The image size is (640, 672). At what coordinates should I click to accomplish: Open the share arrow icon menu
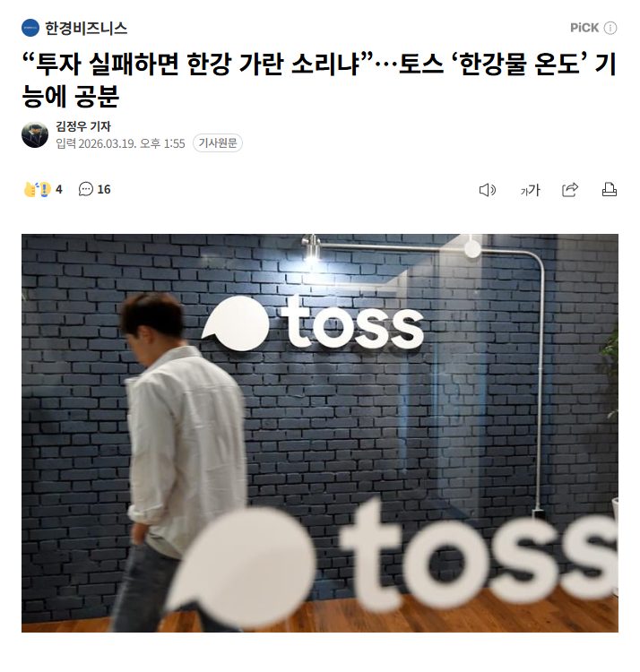coord(570,189)
